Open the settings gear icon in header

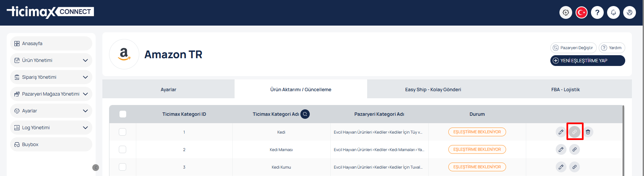pos(566,12)
